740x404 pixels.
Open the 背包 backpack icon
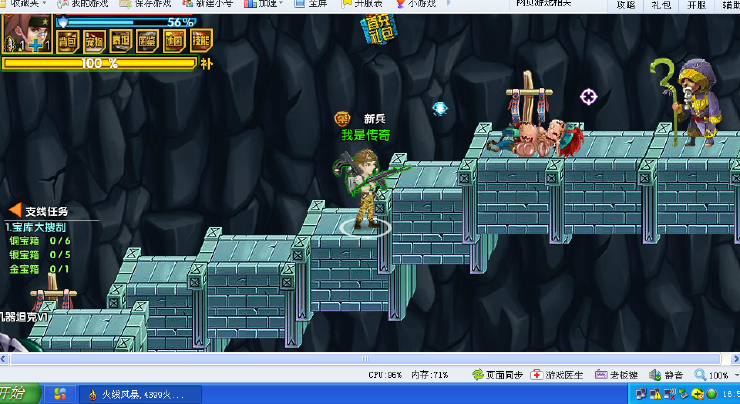click(67, 41)
